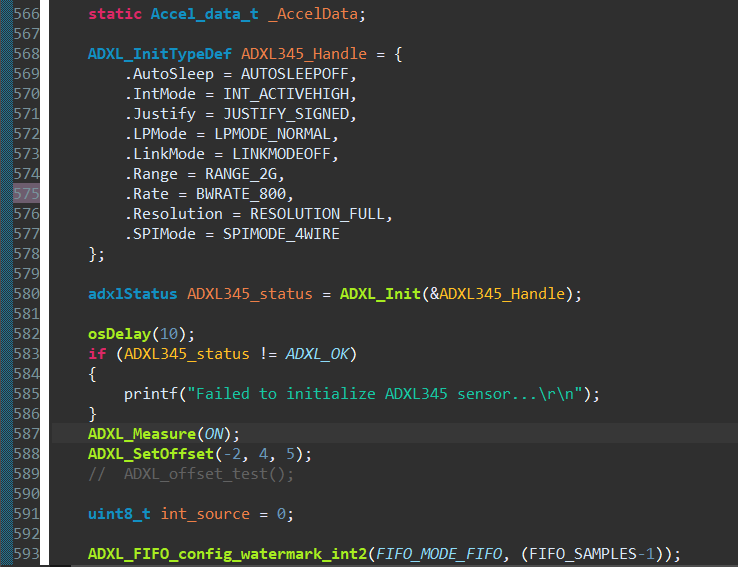Select line number 593 in the gutter
Viewport: 738px width, 567px height.
tap(26, 554)
